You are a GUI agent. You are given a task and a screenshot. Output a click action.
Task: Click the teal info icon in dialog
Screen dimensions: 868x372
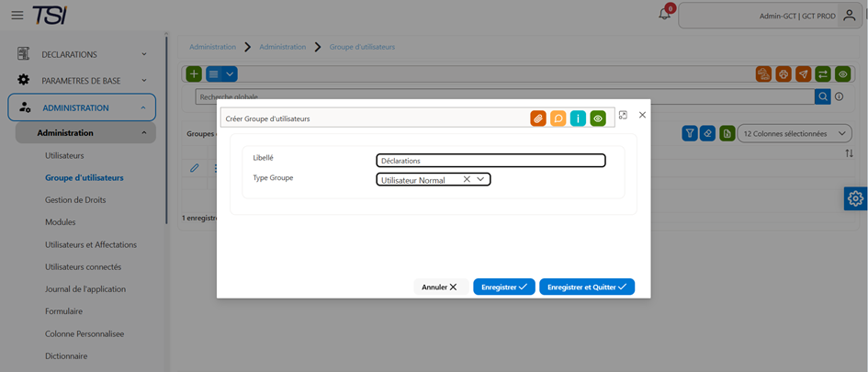[578, 118]
